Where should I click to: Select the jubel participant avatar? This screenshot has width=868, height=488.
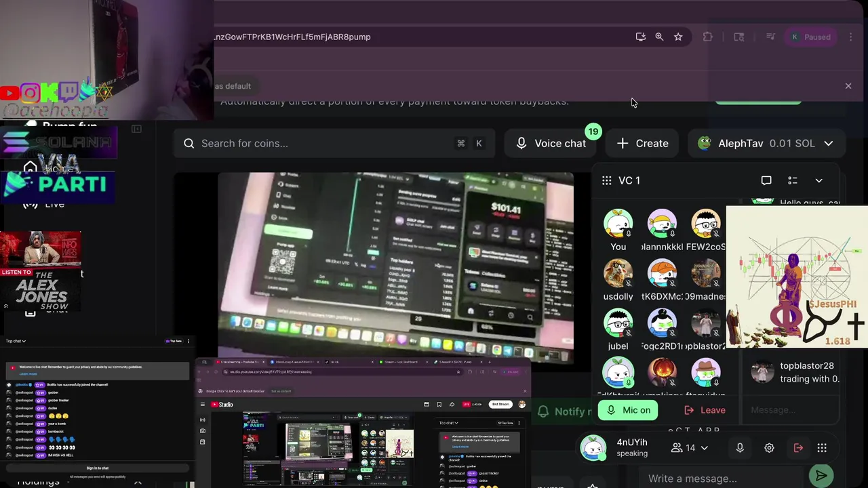618,323
